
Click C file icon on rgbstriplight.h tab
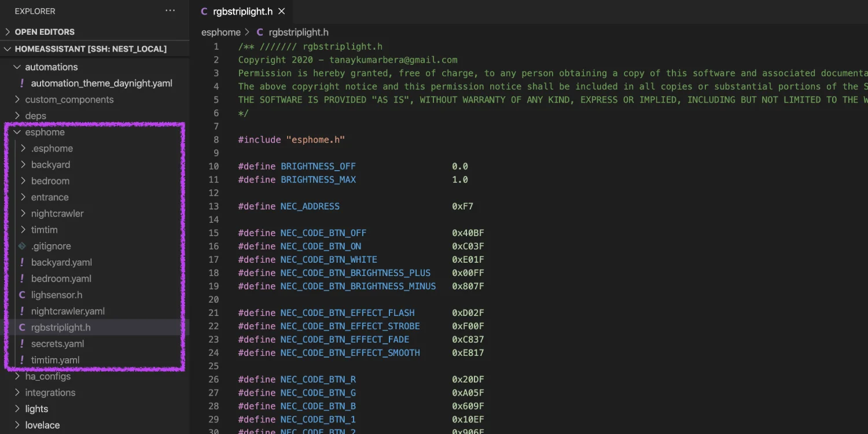204,12
